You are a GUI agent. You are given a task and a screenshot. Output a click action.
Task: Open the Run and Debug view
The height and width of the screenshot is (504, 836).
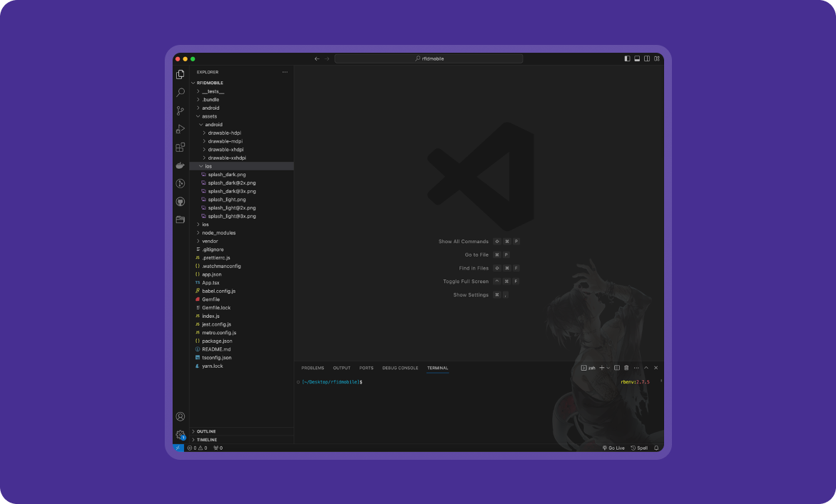coord(180,129)
